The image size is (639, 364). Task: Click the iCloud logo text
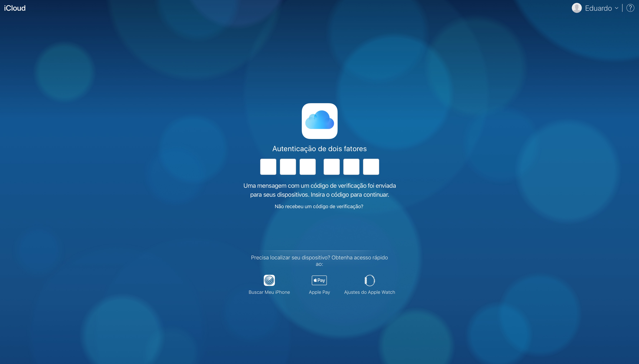tap(15, 8)
